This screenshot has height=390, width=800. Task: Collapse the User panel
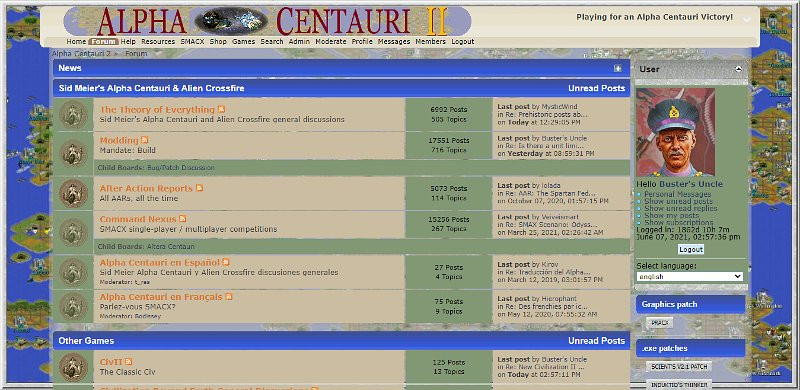coord(738,69)
